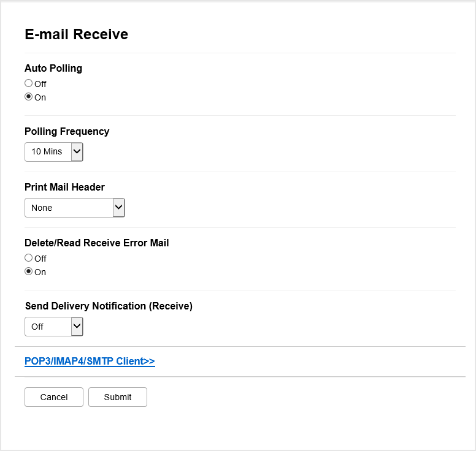
Task: Enable Auto Polling with the On radio button
Action: tap(28, 97)
